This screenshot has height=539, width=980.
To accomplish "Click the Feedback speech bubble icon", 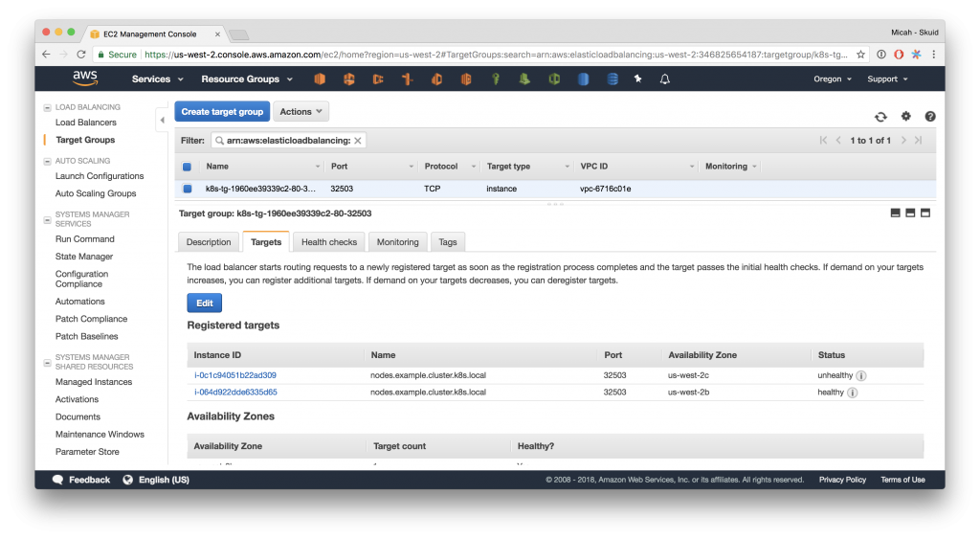I will (x=57, y=480).
